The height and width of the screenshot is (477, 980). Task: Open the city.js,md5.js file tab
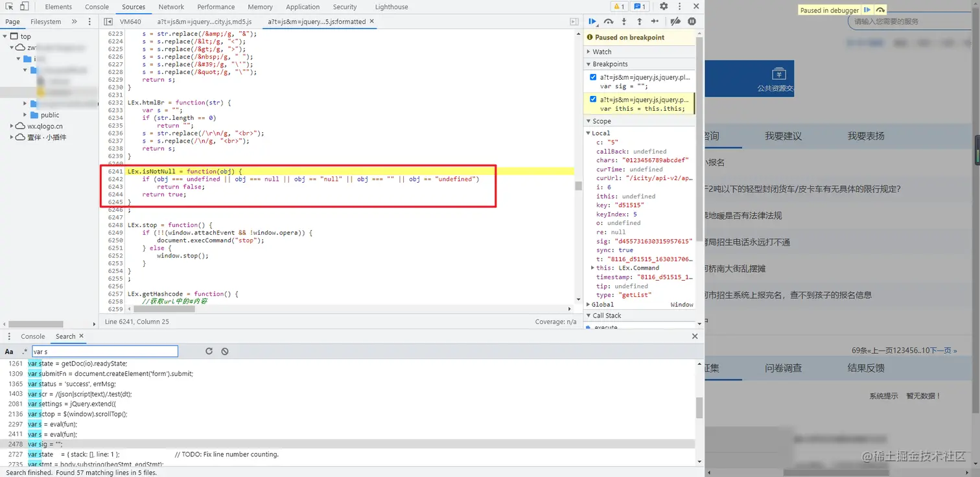[x=204, y=21]
